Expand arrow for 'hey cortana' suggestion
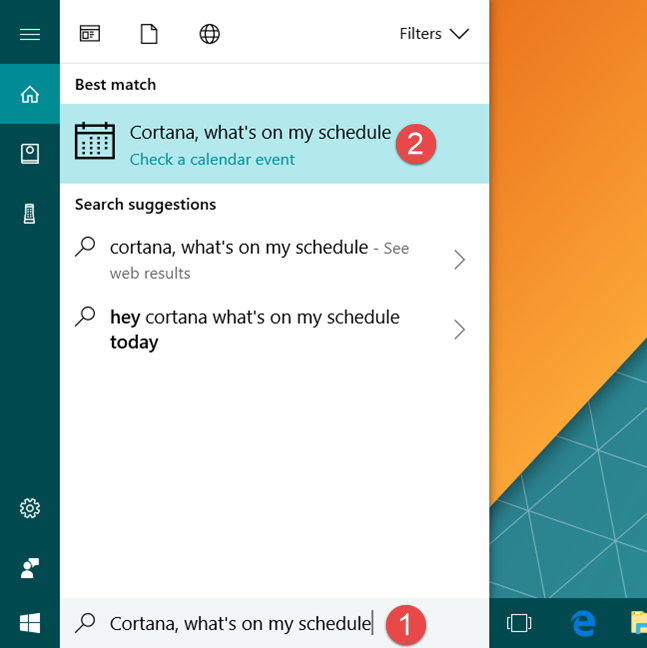 coord(459,330)
